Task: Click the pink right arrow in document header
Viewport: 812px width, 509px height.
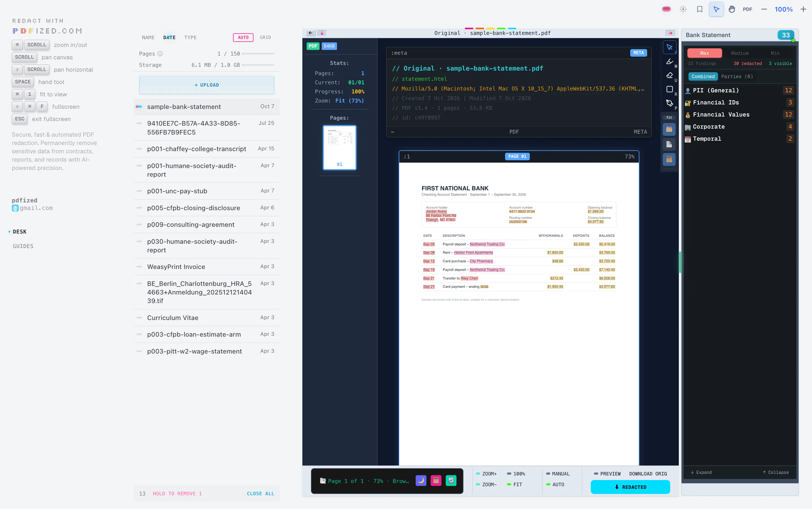Action: coord(670,33)
